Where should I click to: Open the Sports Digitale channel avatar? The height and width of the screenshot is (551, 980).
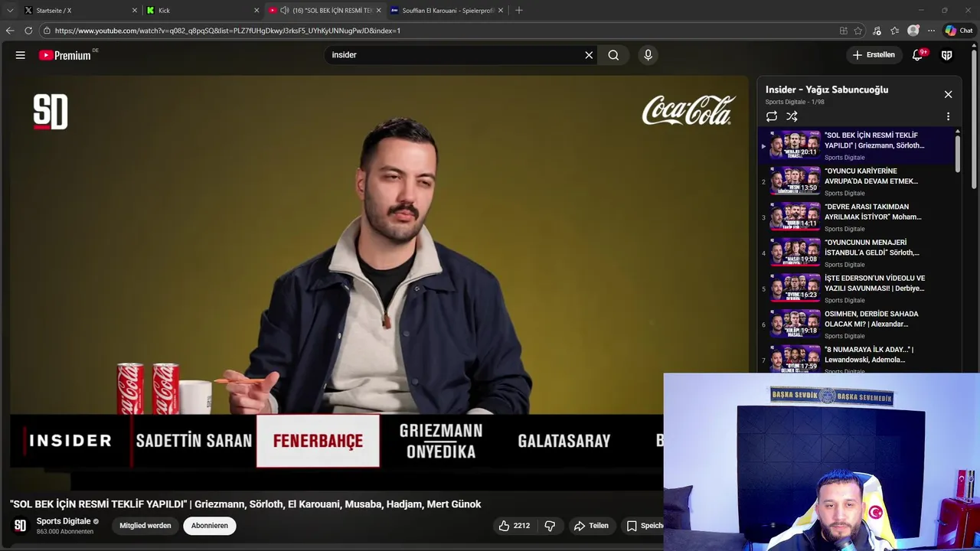coord(21,526)
